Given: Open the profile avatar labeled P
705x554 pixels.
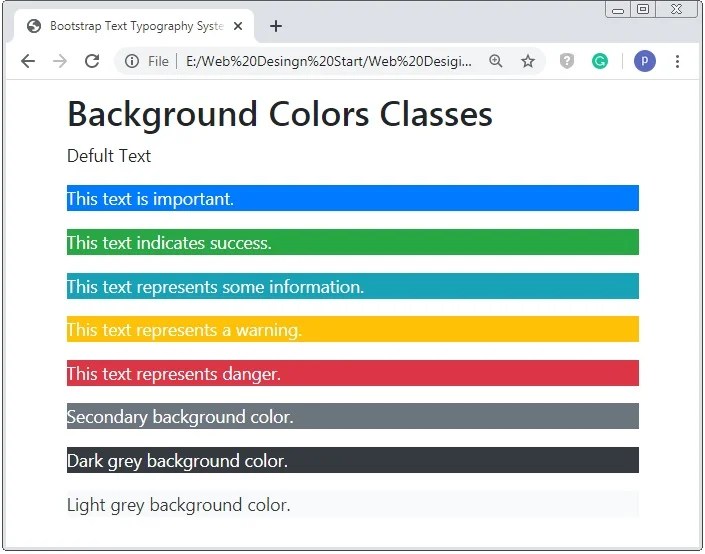Looking at the screenshot, I should 645,61.
